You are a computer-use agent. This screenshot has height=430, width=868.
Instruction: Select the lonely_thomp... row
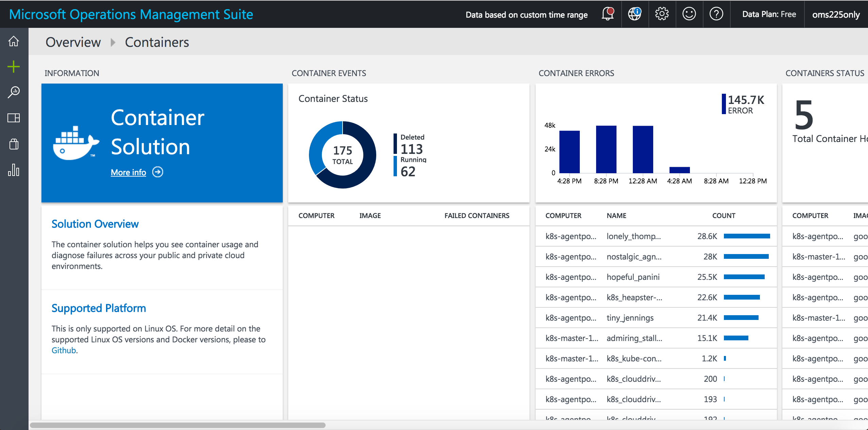pyautogui.click(x=656, y=236)
